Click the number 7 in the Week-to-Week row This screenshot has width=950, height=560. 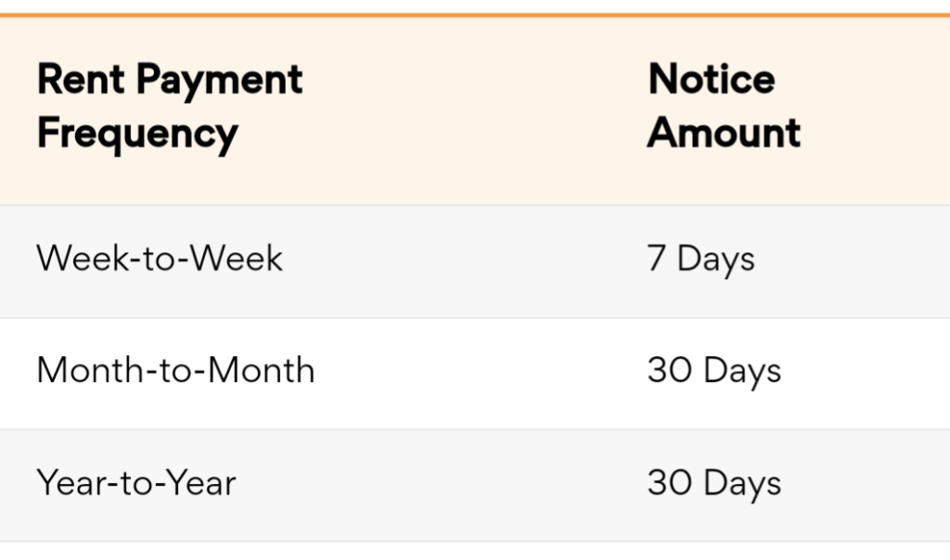coord(657,259)
